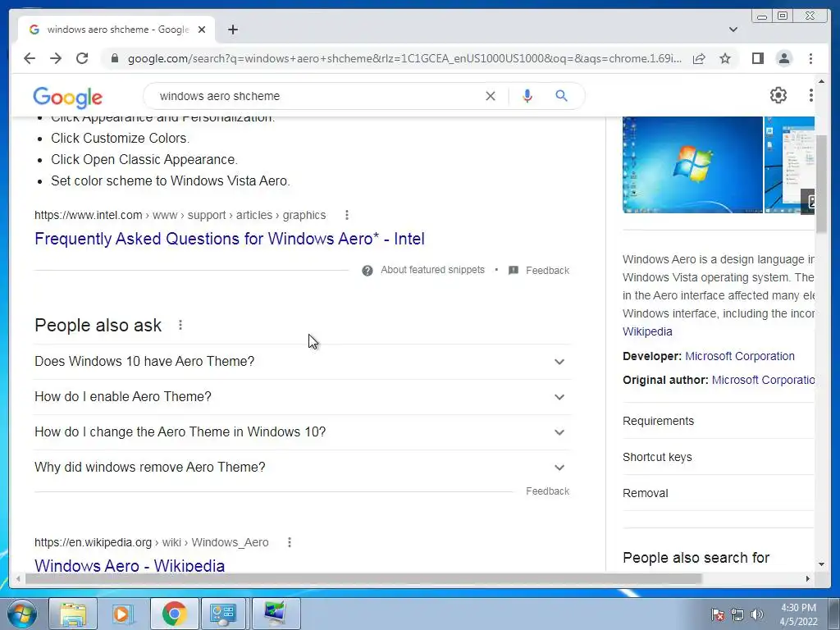Screen dimensions: 840x630
Task: Click feedback below People also ask
Action: 547,491
